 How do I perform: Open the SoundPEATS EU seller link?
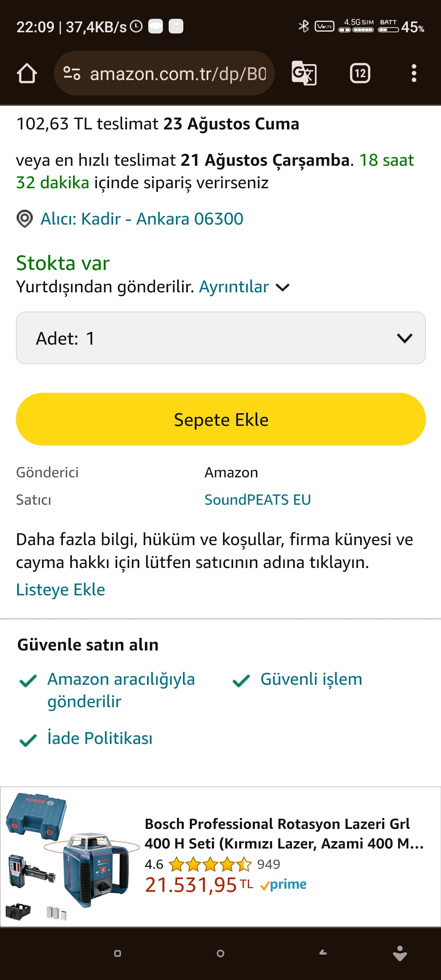click(x=257, y=500)
